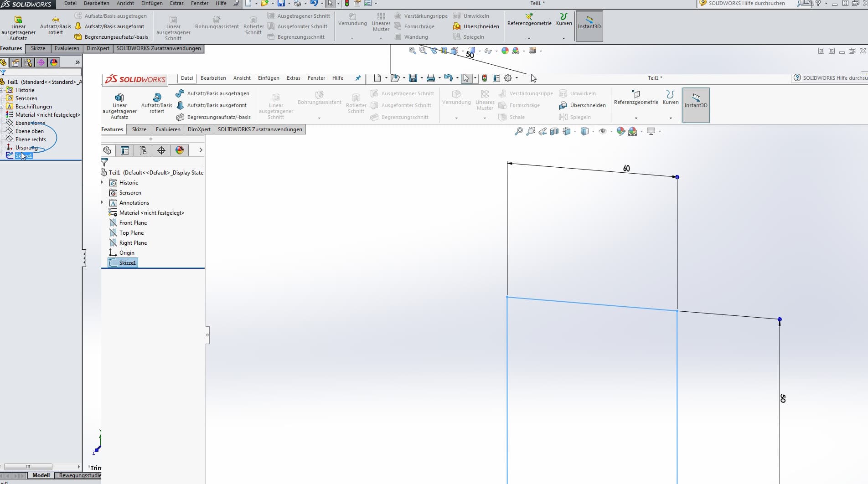Toggle Hide/Show Items eye icon, front viewport

(603, 131)
